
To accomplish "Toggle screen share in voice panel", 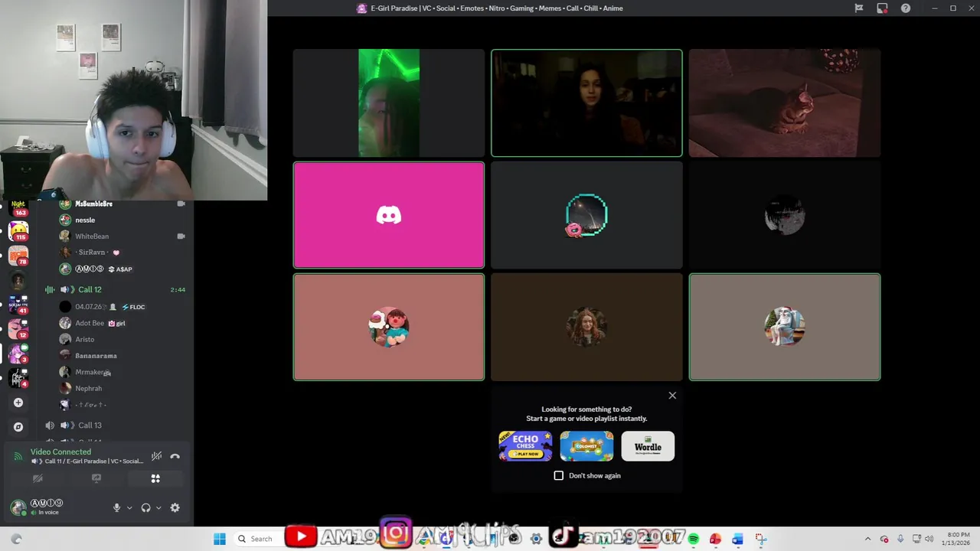I will [x=96, y=478].
